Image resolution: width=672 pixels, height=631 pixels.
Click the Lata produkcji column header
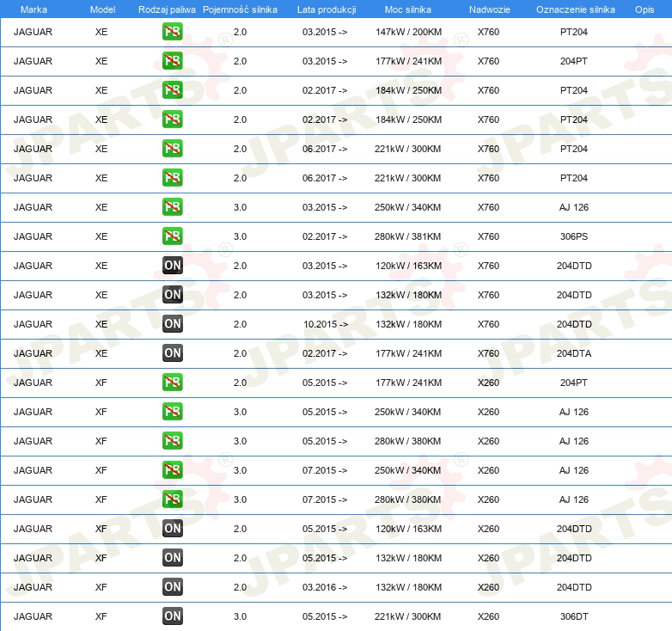click(325, 9)
